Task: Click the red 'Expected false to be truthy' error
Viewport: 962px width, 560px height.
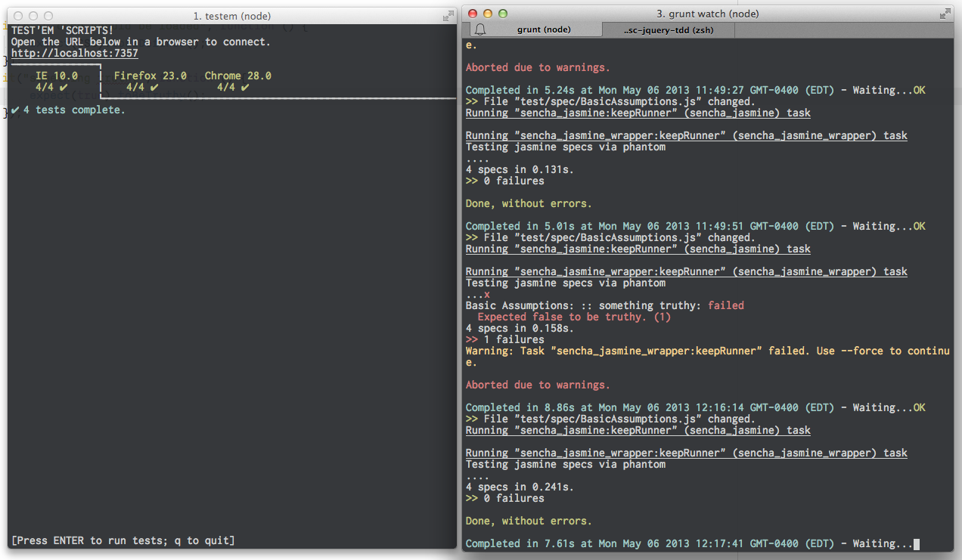Action: (x=573, y=317)
